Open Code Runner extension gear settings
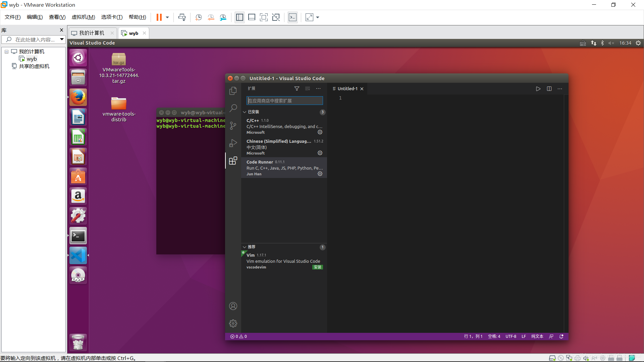This screenshot has height=362, width=644. tap(320, 174)
